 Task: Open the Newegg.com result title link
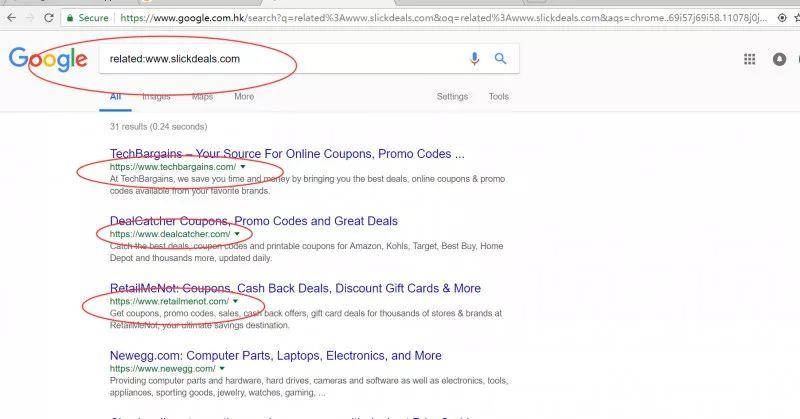[276, 355]
